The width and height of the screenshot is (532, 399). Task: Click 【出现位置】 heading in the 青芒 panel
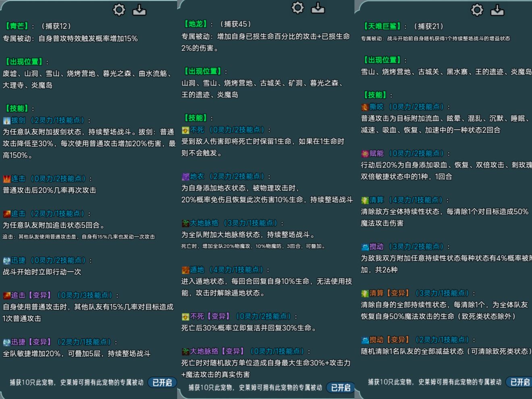(x=24, y=62)
